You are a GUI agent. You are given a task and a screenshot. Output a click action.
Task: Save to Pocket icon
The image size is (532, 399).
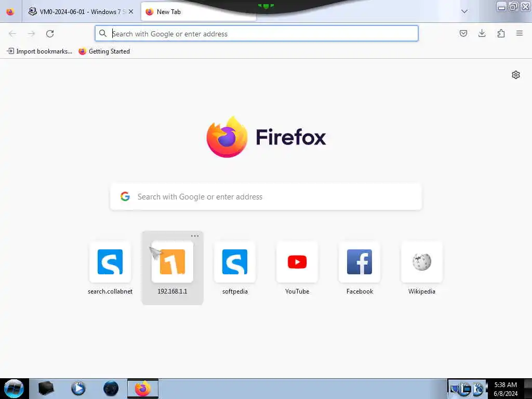click(x=463, y=33)
